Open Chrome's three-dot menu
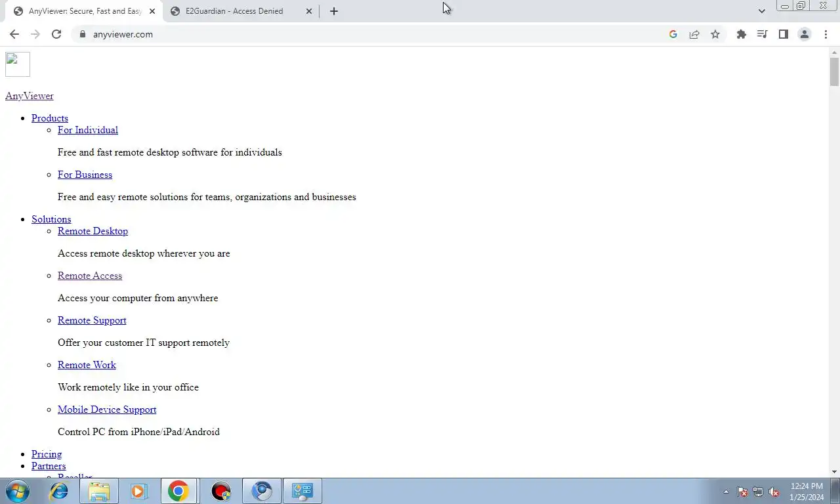This screenshot has height=504, width=840. click(x=826, y=34)
